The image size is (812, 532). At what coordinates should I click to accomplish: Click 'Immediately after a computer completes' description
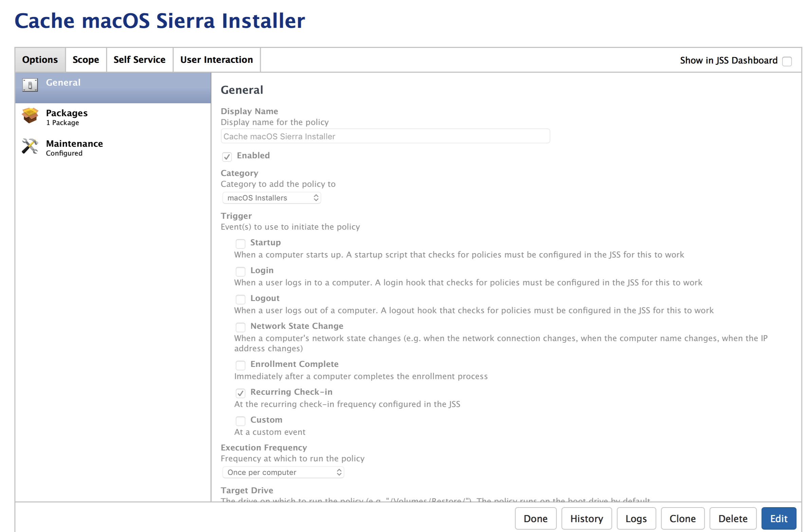[361, 376]
